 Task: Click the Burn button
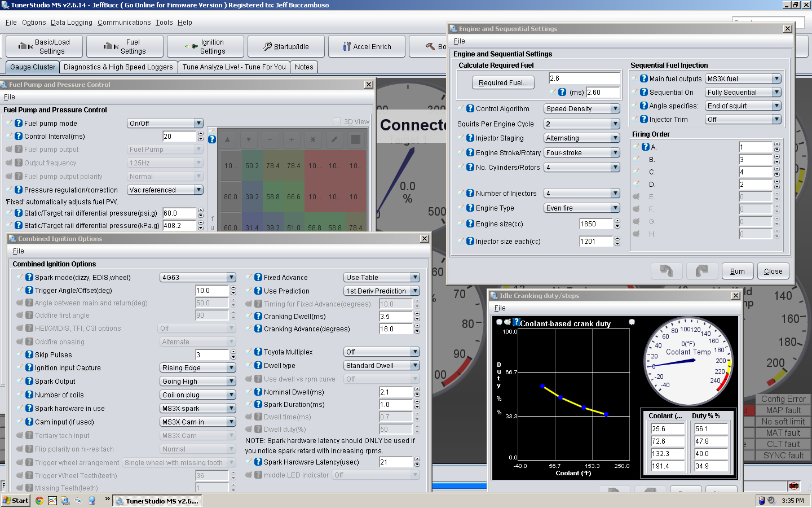click(737, 271)
